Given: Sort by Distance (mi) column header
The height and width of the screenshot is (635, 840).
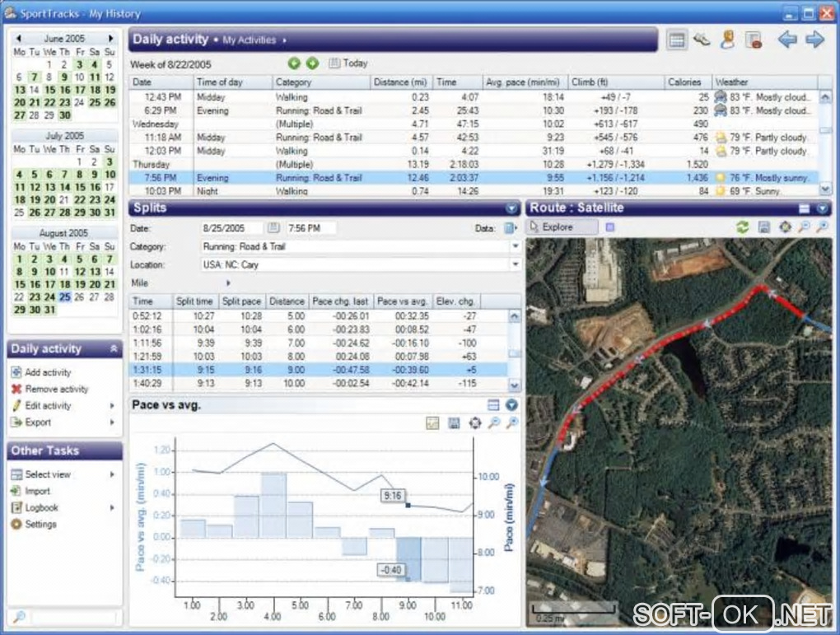Looking at the screenshot, I should [401, 82].
